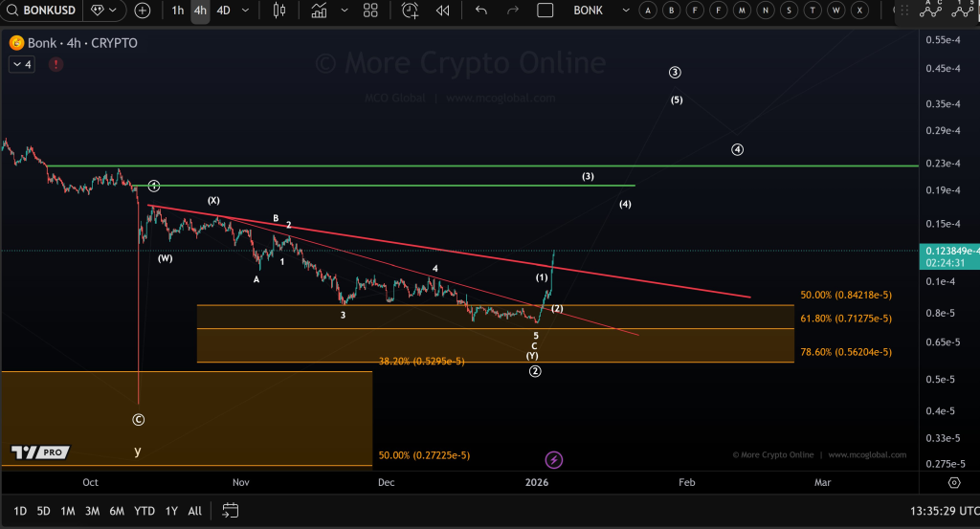The image size is (980, 529).
Task: Switch to the 1h timeframe
Action: (178, 10)
